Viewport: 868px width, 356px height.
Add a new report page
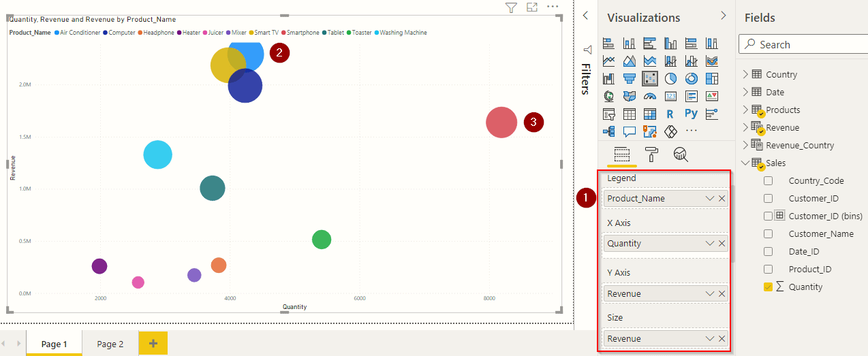click(153, 344)
